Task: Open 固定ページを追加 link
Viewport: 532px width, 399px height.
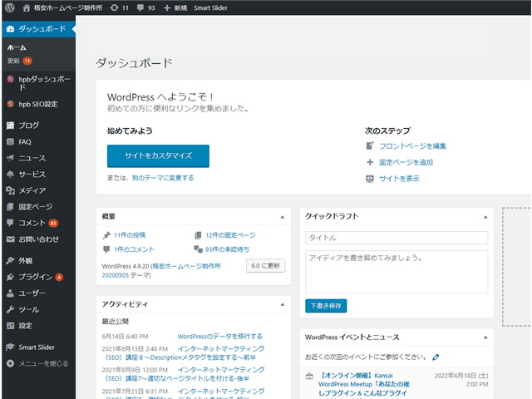Action: pos(406,162)
